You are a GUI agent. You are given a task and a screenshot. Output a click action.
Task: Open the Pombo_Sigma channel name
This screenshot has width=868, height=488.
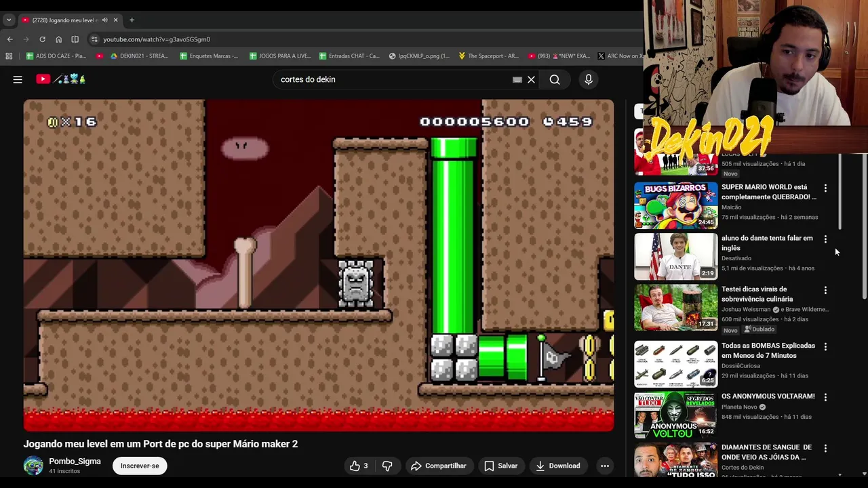tap(75, 462)
